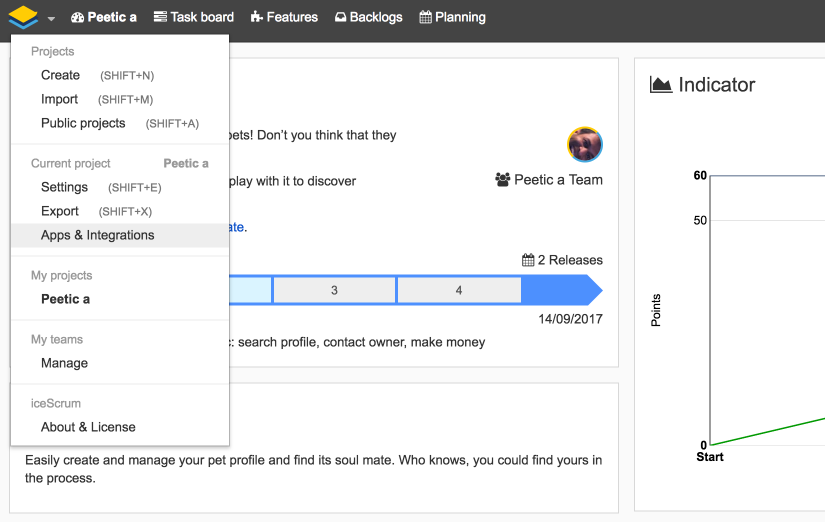This screenshot has height=522, width=825.
Task: Switch to the Backlogs view
Action: click(x=368, y=17)
